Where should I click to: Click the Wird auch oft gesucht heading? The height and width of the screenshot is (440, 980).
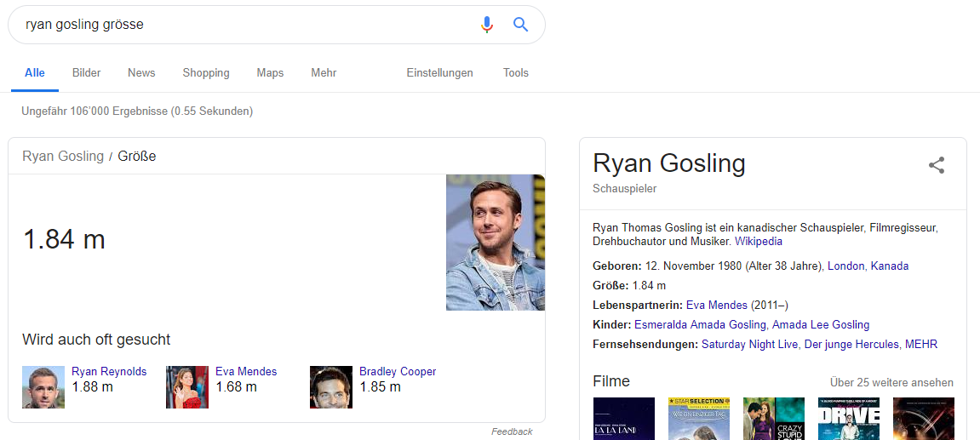coord(96,340)
